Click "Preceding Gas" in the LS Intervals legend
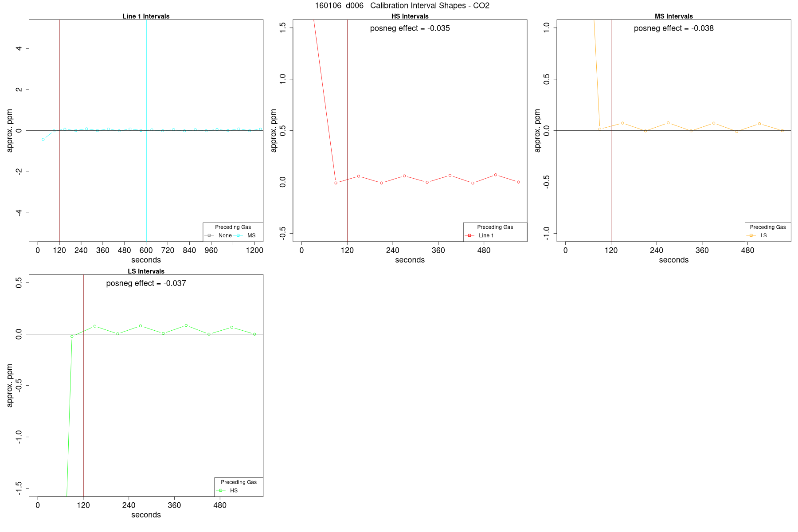 click(x=239, y=482)
